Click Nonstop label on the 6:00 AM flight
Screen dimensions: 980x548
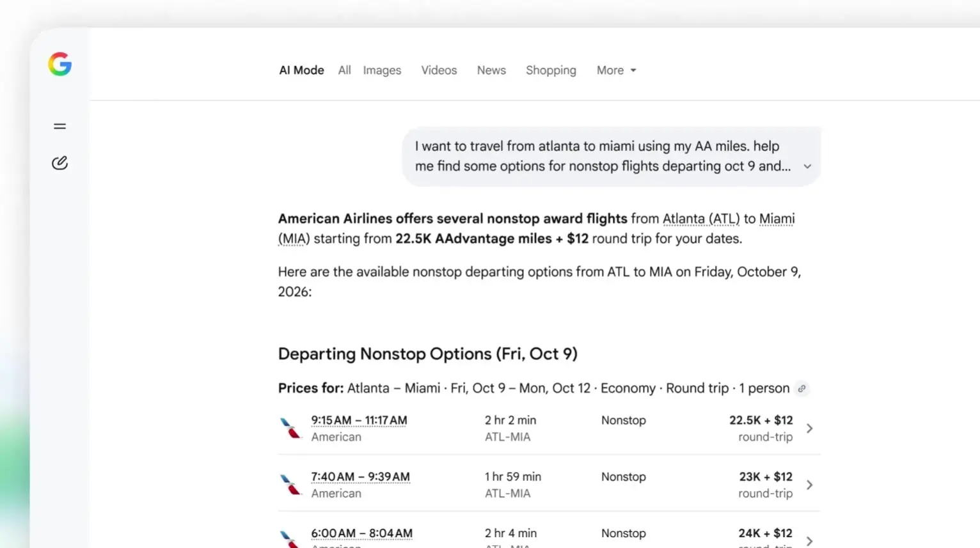tap(623, 533)
